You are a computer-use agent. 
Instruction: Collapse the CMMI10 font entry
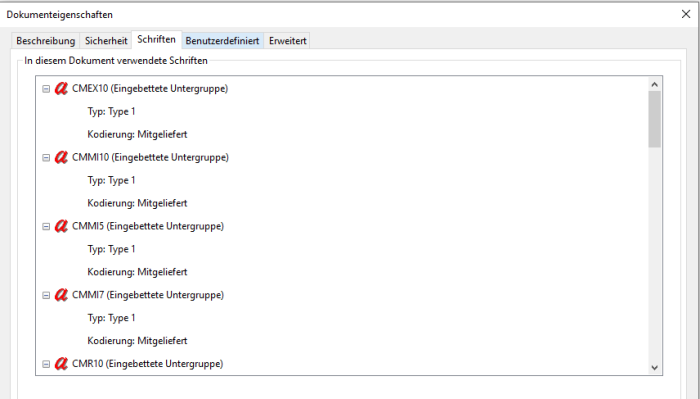(46, 158)
